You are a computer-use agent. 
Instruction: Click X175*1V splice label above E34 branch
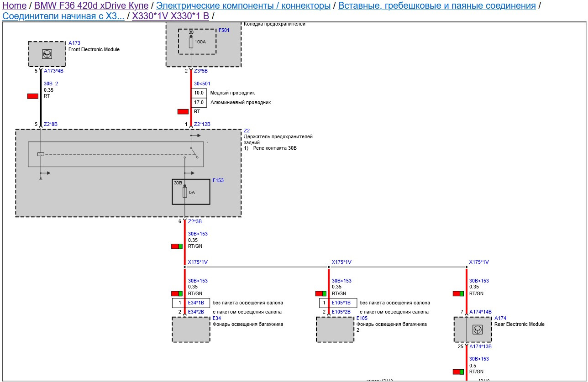point(198,262)
